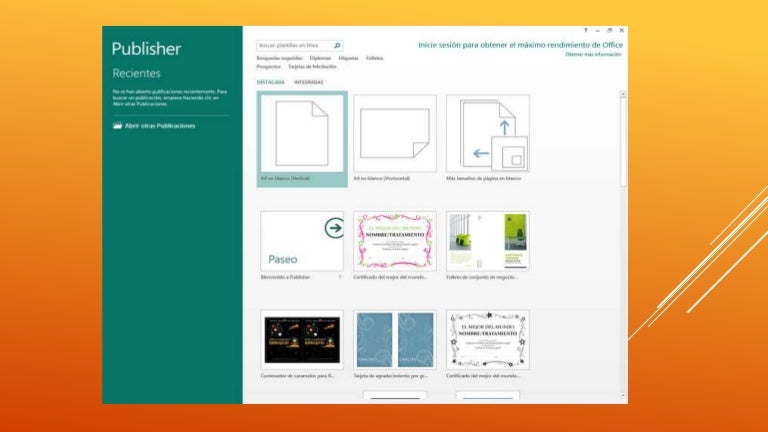Select the pink-bordered certificate template

coord(395,241)
